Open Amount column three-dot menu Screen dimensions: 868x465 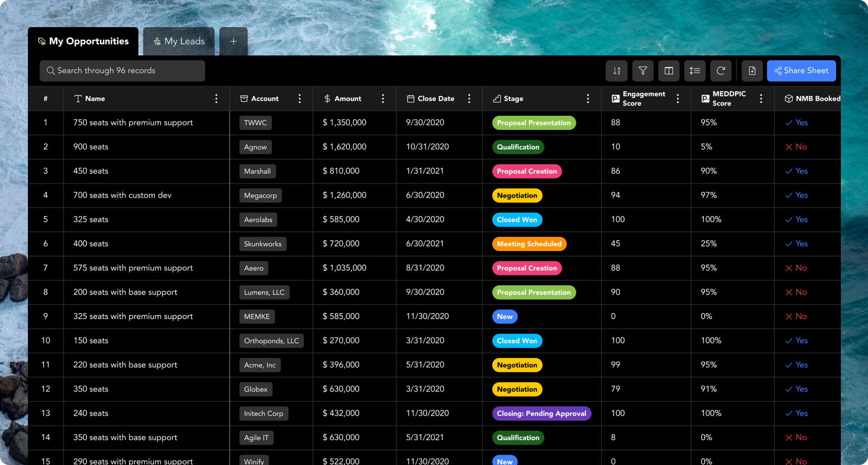[383, 99]
